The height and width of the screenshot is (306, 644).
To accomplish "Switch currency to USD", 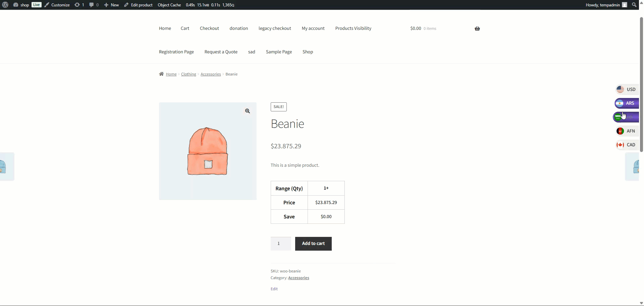I will click(x=626, y=89).
